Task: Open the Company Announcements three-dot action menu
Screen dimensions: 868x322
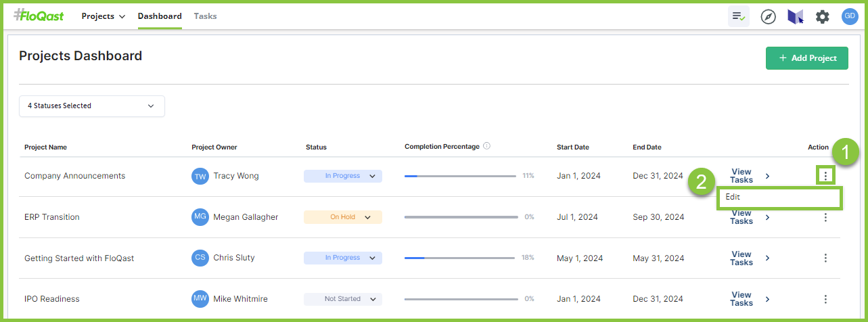Action: coord(825,176)
